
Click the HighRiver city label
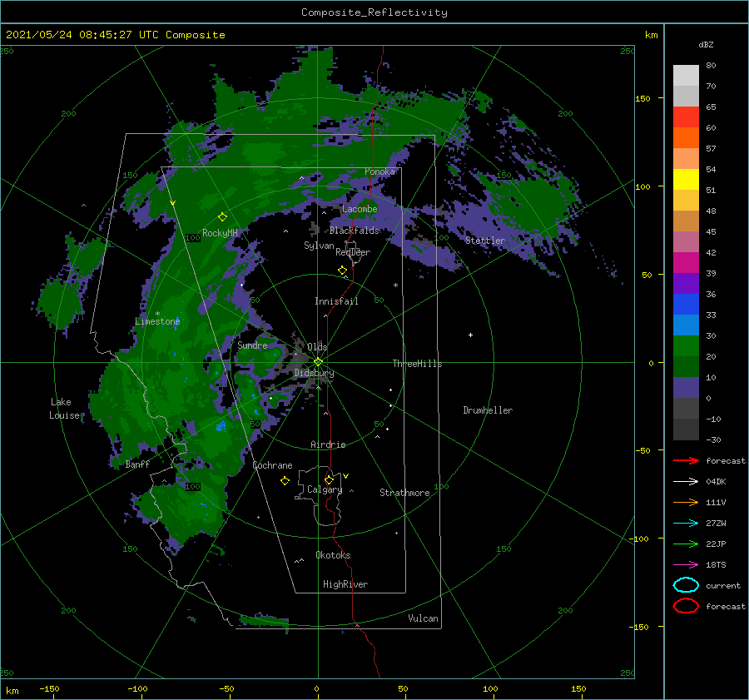pos(345,584)
